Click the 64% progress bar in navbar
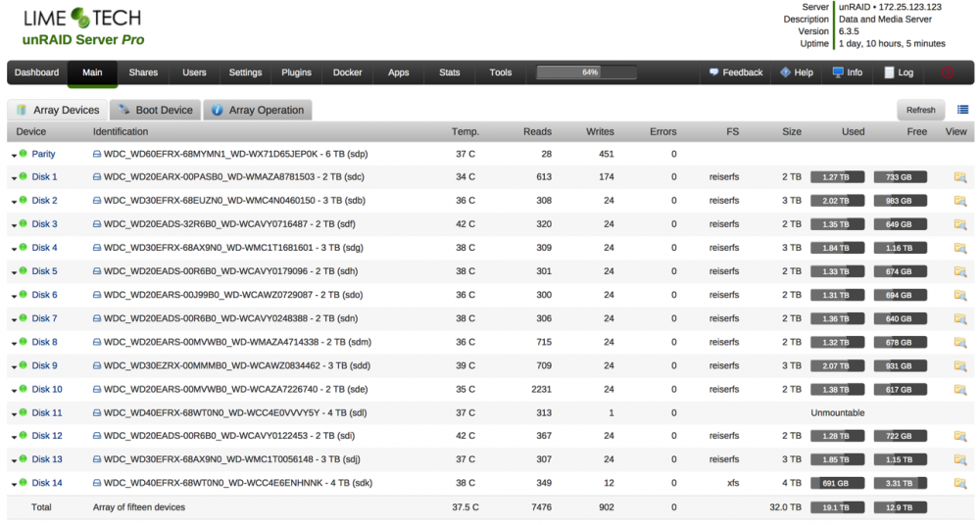The height and width of the screenshot is (525, 980). pyautogui.click(x=586, y=72)
